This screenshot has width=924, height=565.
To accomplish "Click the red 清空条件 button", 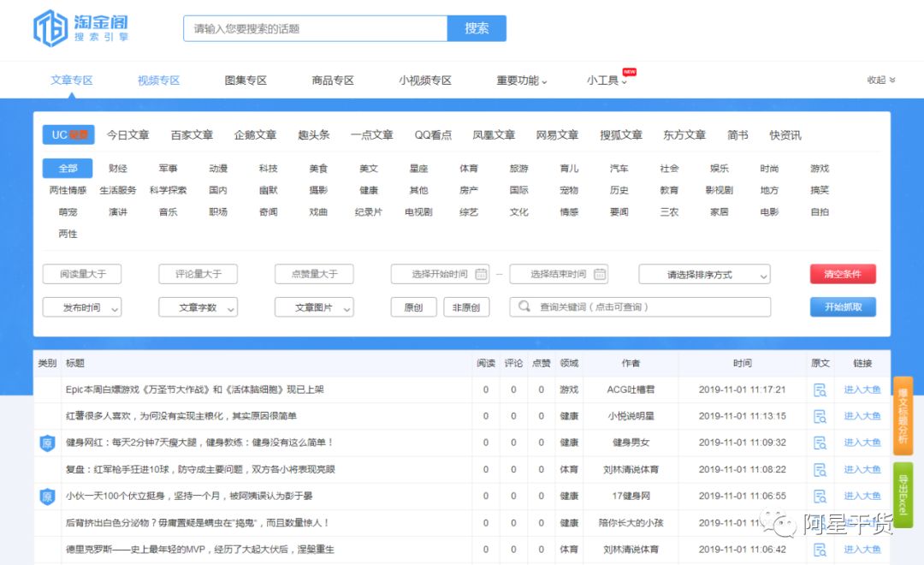I will coord(843,274).
